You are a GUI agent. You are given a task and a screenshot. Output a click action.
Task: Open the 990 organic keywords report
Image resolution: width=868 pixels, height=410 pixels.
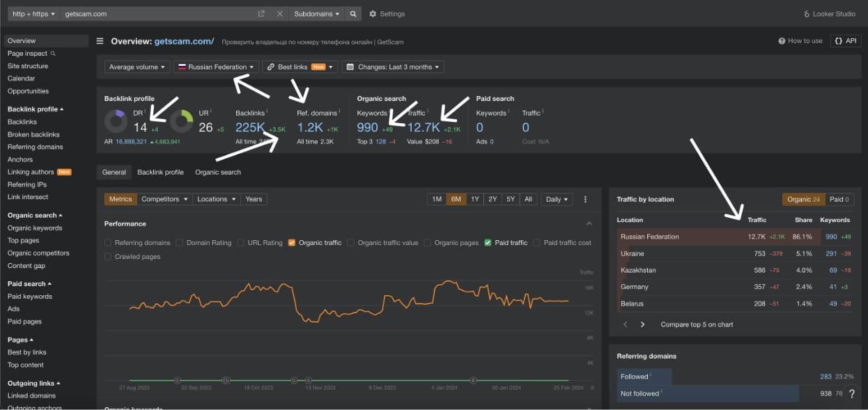click(367, 127)
